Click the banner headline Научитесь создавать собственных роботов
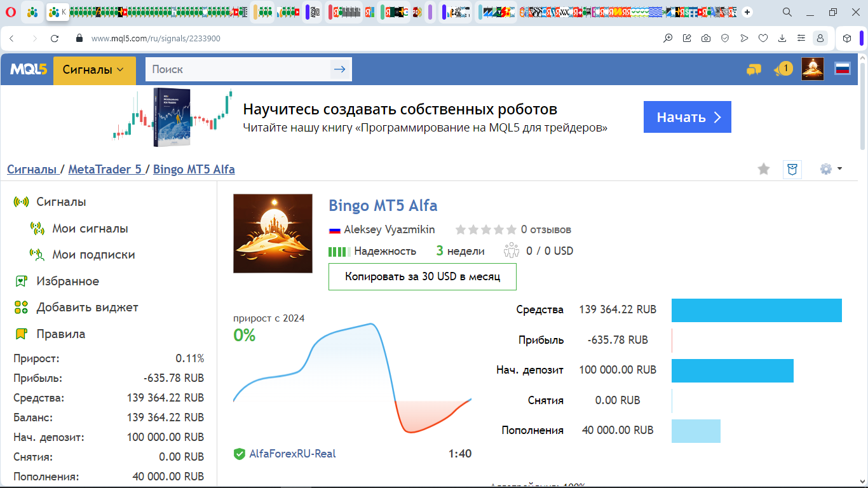Screen dimensions: 868x488 pyautogui.click(x=400, y=109)
